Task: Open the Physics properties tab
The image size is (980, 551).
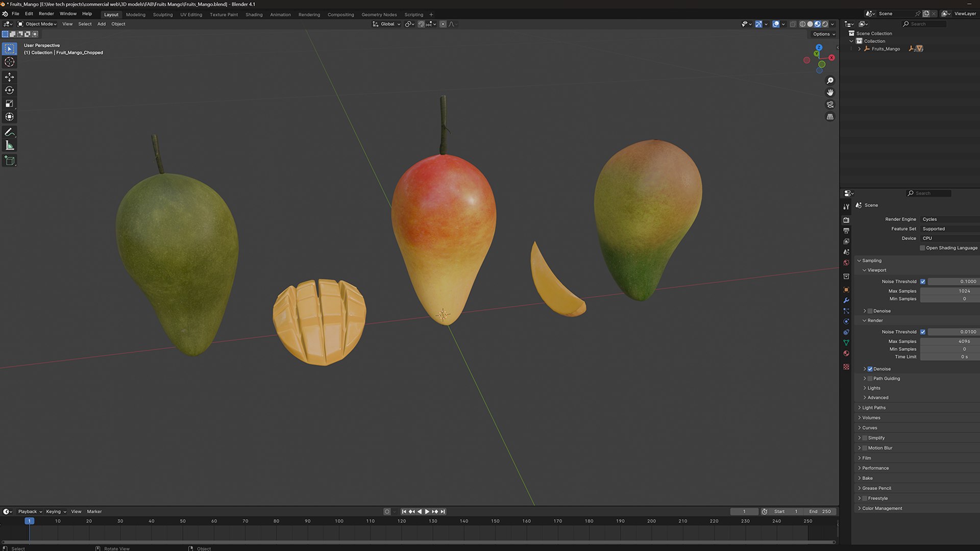Action: tap(846, 321)
